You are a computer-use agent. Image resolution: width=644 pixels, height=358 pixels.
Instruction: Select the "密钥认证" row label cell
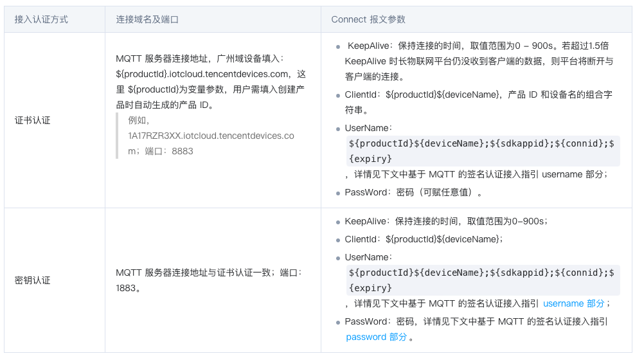tap(32, 280)
